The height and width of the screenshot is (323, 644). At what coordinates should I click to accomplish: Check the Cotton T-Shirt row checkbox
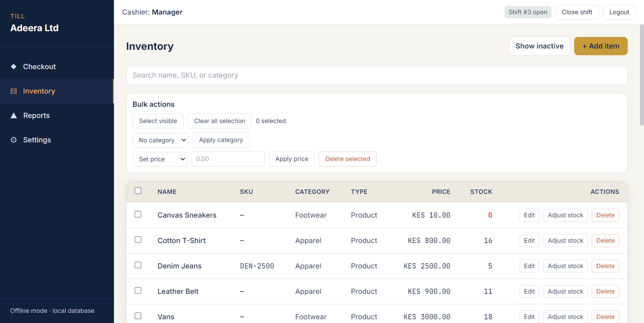(138, 240)
